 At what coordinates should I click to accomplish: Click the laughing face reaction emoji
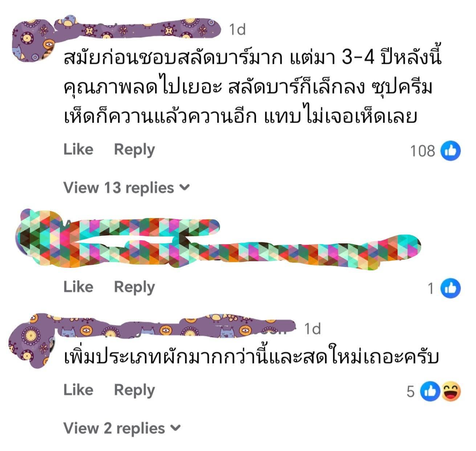451,391
